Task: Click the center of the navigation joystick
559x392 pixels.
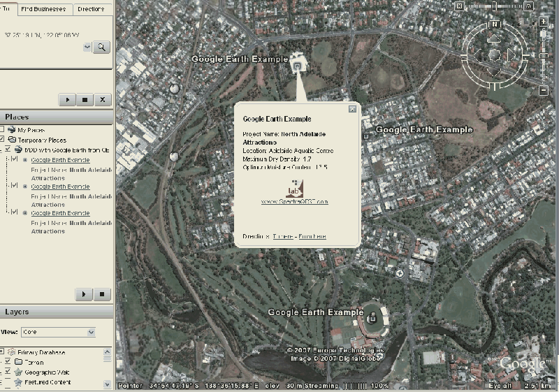Action: [x=494, y=55]
